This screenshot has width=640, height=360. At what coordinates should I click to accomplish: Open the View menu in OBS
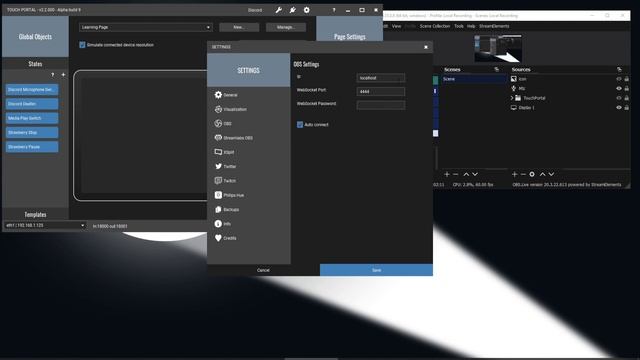pos(396,26)
